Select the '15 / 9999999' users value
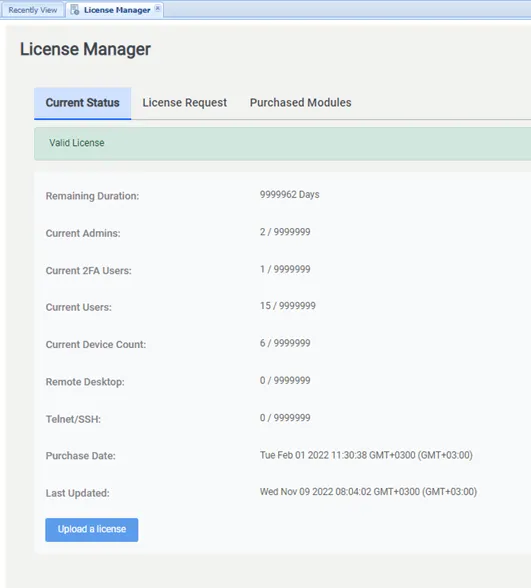 [288, 306]
